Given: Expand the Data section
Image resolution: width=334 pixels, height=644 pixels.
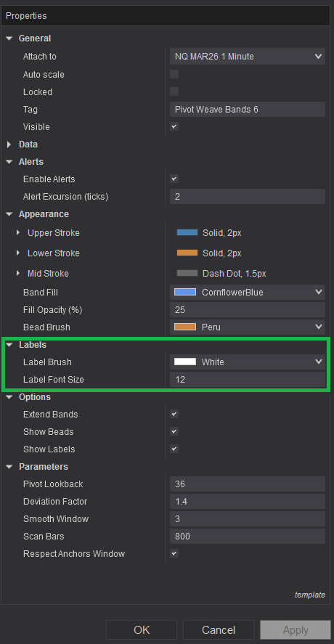Looking at the screenshot, I should pyautogui.click(x=9, y=144).
